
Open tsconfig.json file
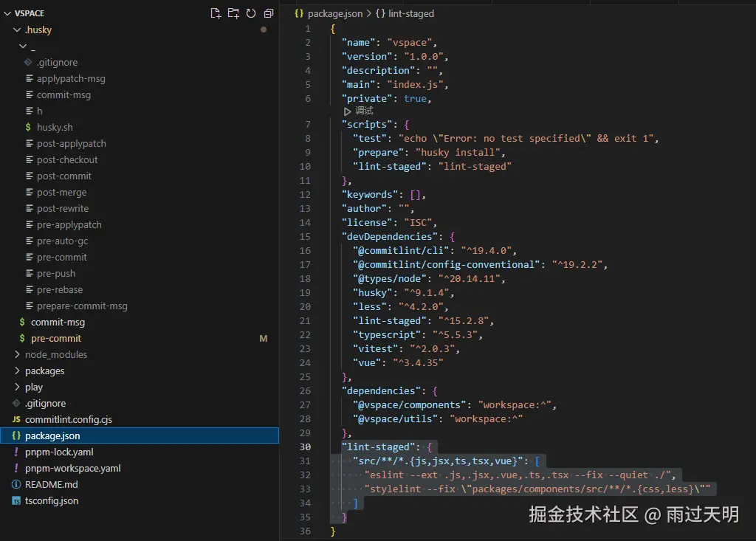pos(52,500)
